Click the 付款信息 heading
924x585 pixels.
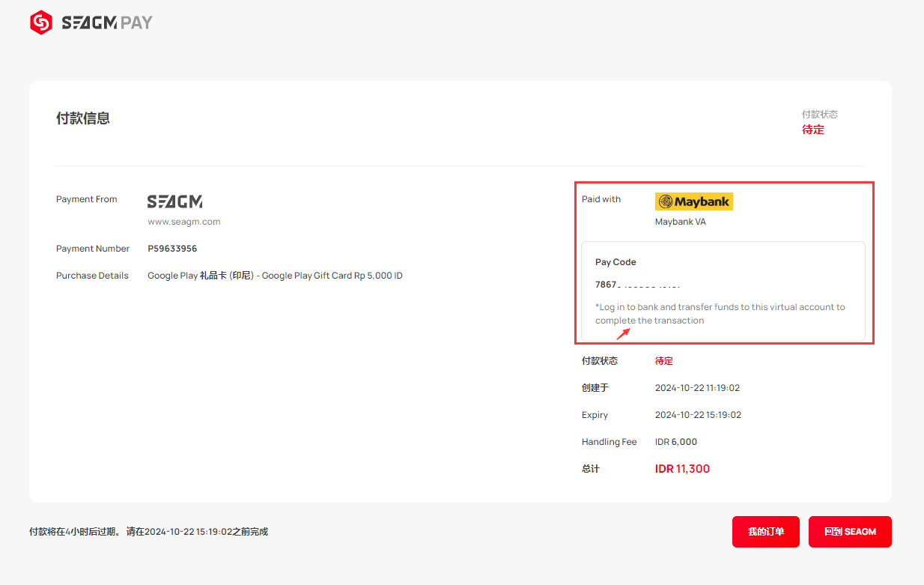point(83,118)
